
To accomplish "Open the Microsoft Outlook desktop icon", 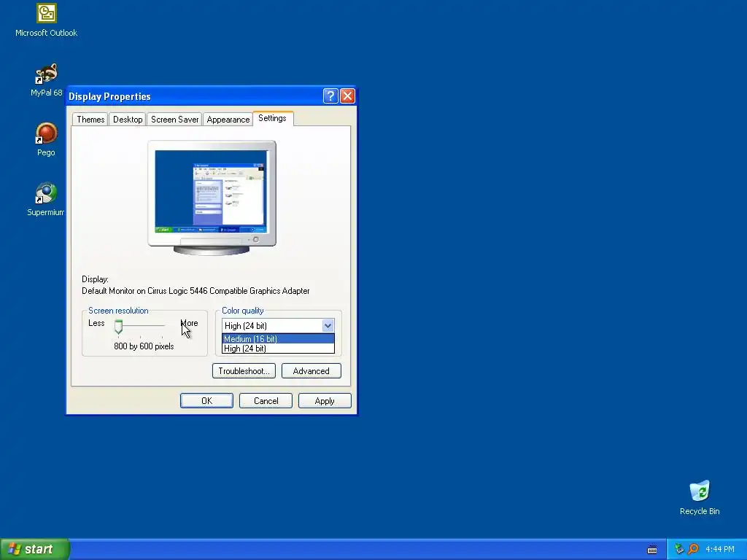I will click(46, 20).
